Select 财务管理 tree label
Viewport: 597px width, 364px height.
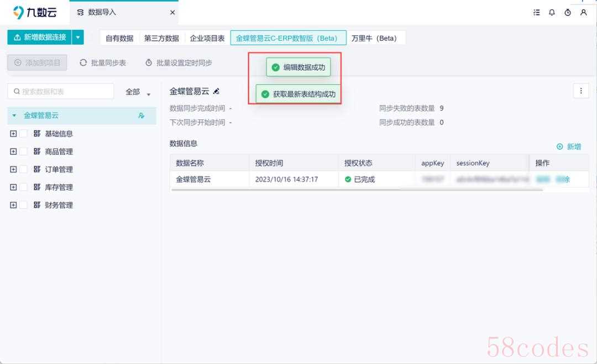tap(59, 205)
